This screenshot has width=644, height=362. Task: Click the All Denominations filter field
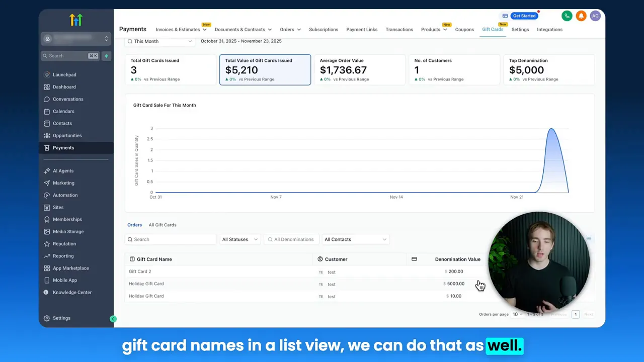click(x=291, y=239)
